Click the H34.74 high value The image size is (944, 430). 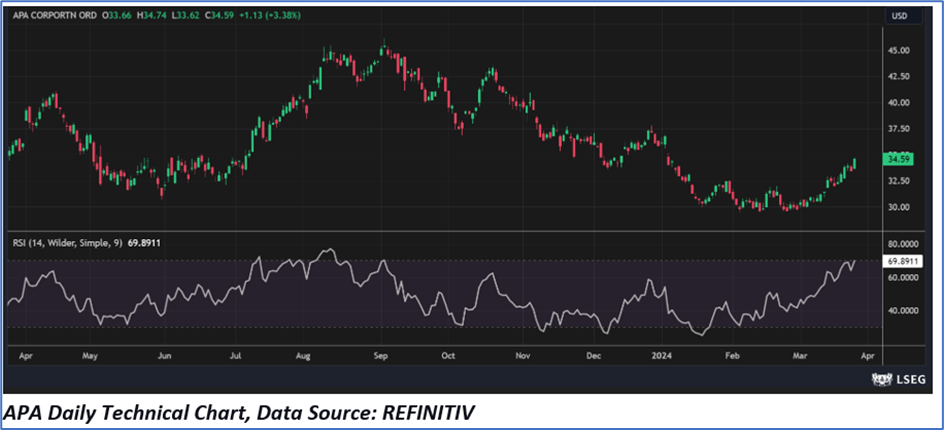pos(150,14)
